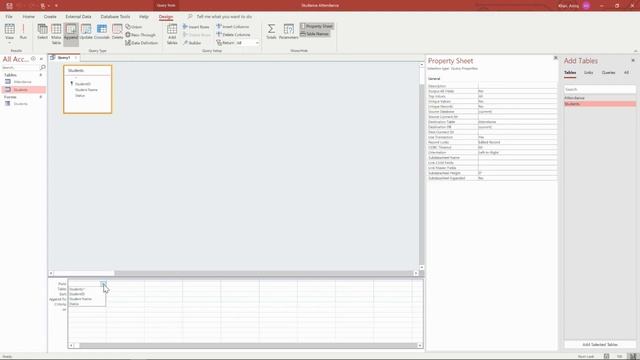Close the Property Sheet pane
Image resolution: width=640 pixels, height=360 pixels.
(x=555, y=58)
